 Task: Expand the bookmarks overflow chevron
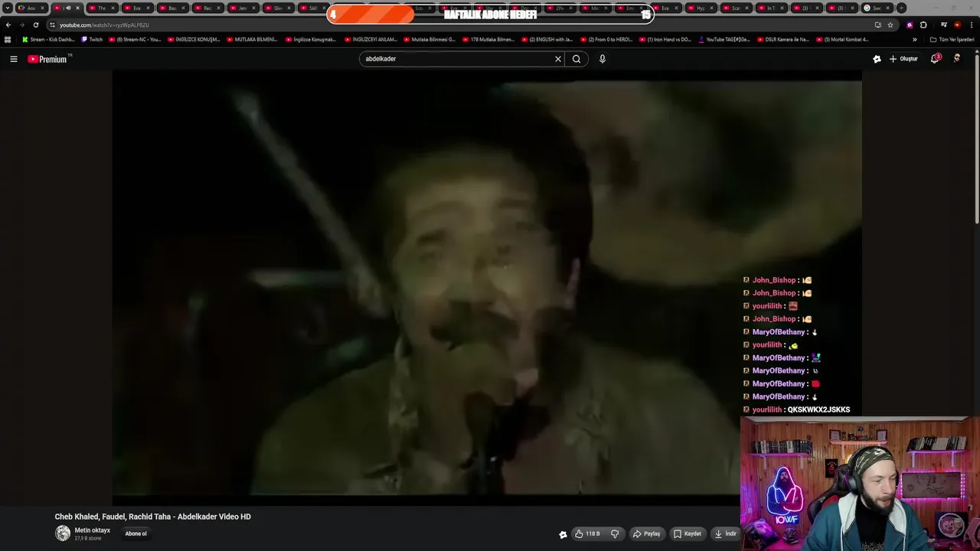pyautogui.click(x=914, y=39)
